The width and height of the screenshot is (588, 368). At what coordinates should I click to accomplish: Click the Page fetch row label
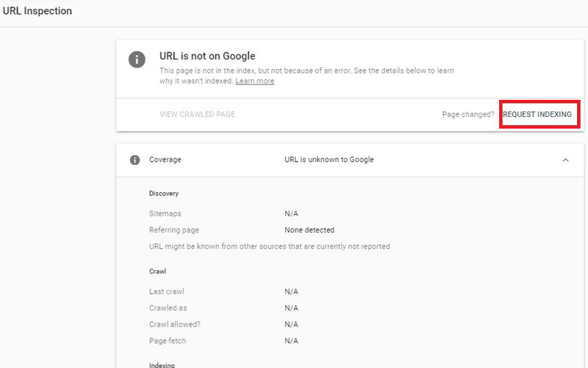coord(167,341)
